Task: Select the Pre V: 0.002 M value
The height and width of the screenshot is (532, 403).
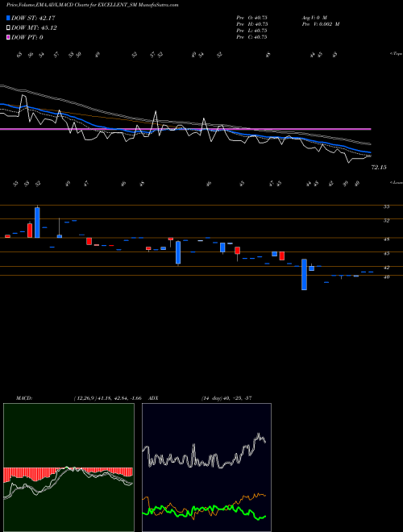Action: pyautogui.click(x=320, y=24)
